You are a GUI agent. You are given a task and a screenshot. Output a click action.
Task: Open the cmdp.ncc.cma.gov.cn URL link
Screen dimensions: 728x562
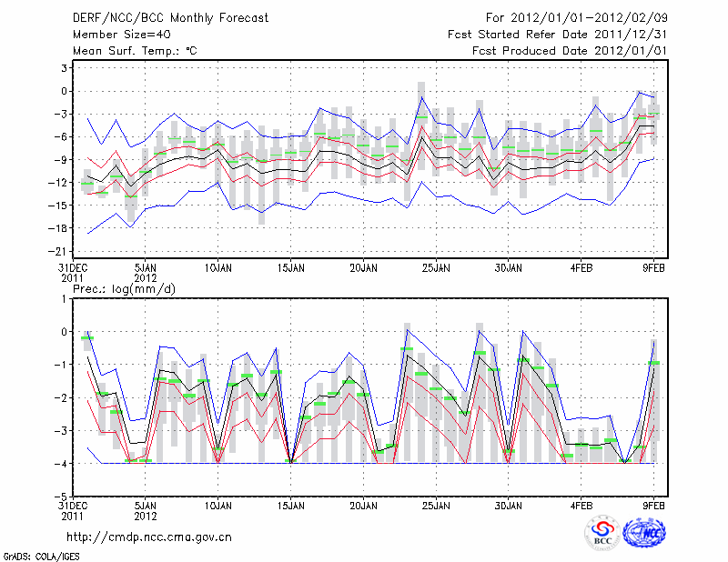(x=149, y=537)
